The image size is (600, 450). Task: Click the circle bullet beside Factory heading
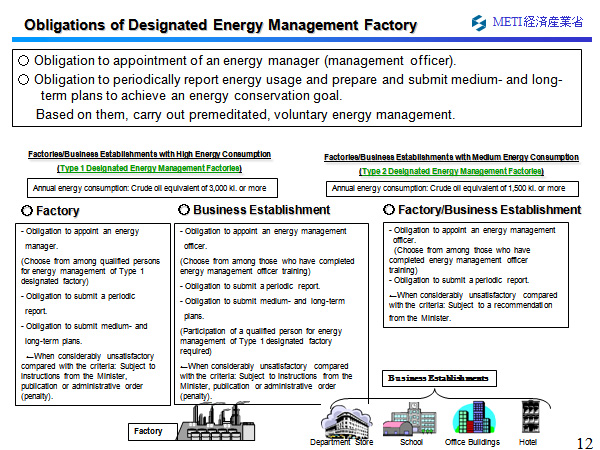click(x=27, y=211)
